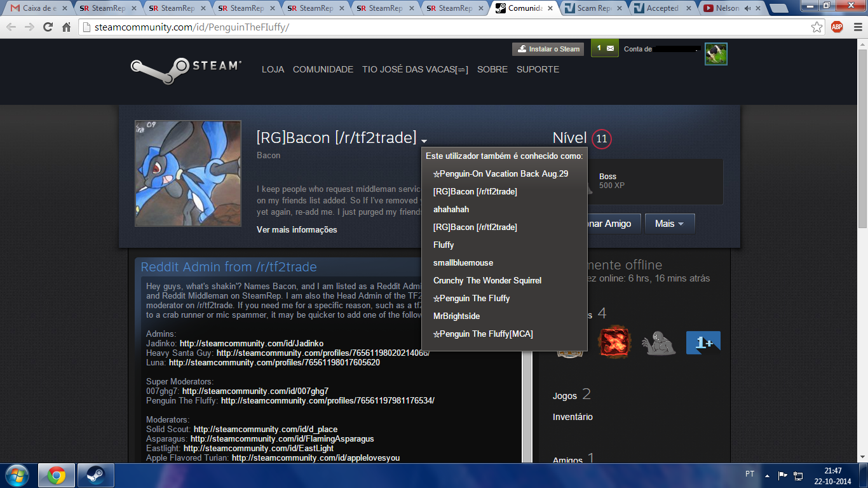Click the blue 1+ badge icon
Image resolution: width=868 pixels, height=488 pixels.
coord(703,343)
